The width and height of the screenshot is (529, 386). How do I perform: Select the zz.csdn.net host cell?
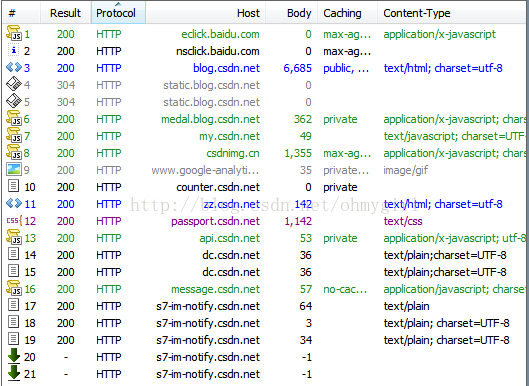pyautogui.click(x=232, y=204)
